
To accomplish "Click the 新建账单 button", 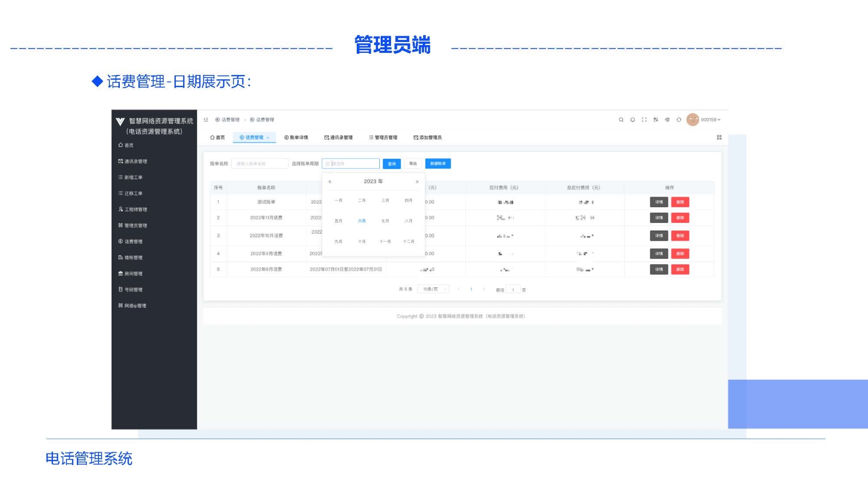I will pos(438,164).
